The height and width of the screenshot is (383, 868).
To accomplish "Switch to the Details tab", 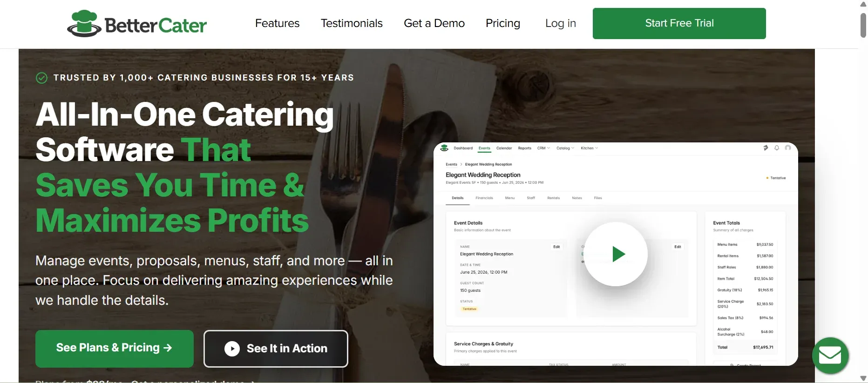I will 458,198.
